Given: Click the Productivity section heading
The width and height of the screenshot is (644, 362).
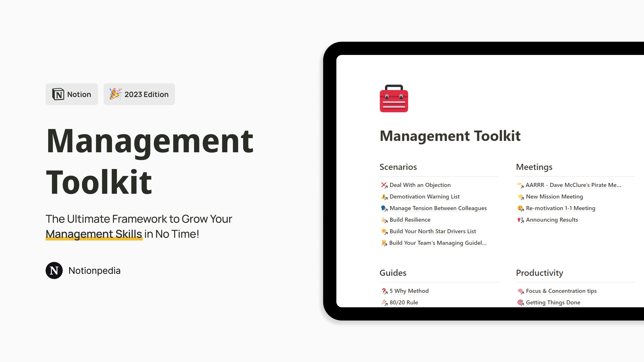Looking at the screenshot, I should click(x=540, y=273).
